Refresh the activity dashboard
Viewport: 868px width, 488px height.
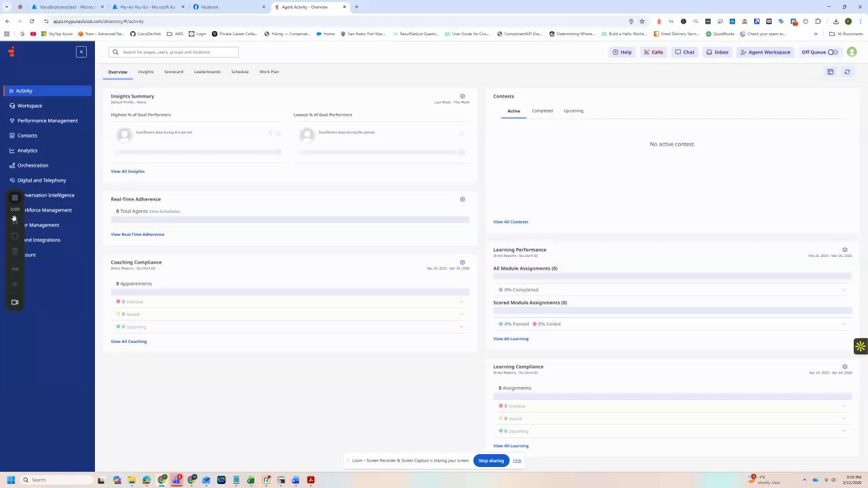click(847, 72)
